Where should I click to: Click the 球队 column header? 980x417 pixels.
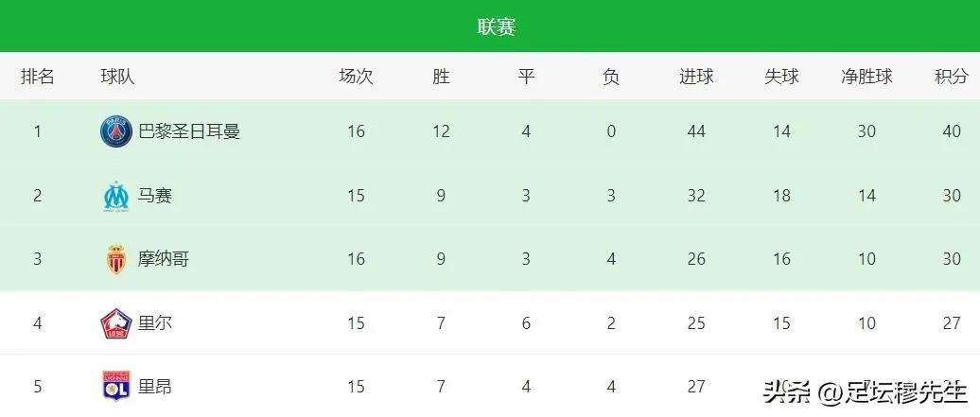pos(117,77)
